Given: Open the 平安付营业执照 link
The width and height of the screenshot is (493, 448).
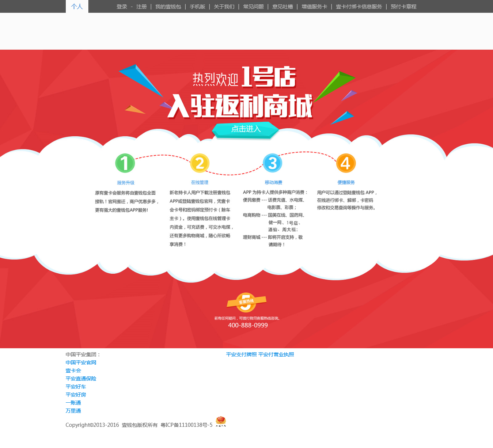Looking at the screenshot, I should tap(276, 354).
